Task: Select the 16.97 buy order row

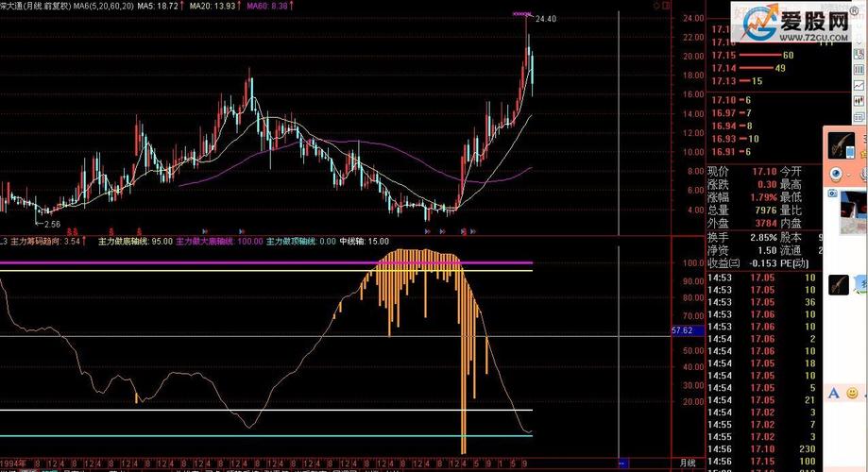Action: pos(731,113)
